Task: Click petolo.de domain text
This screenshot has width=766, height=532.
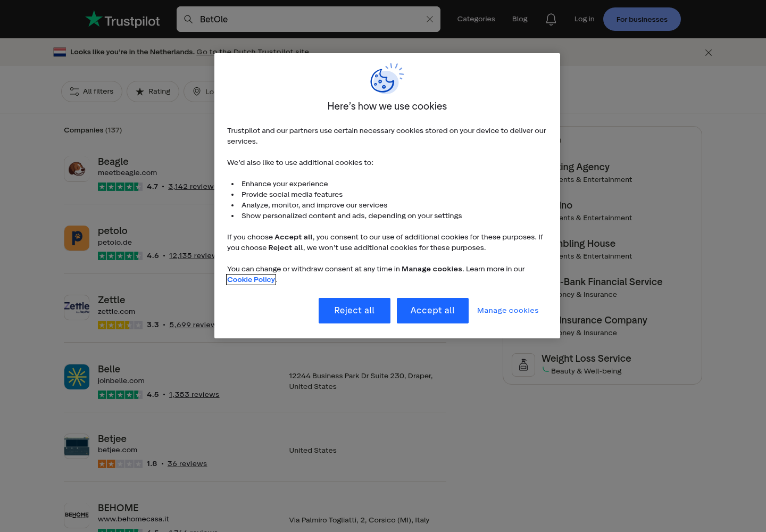Action: coord(115,243)
